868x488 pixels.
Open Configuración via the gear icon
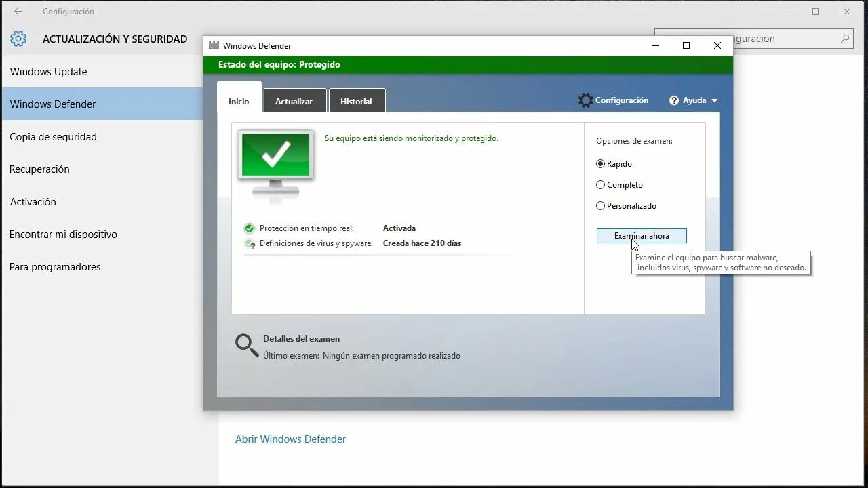(585, 100)
